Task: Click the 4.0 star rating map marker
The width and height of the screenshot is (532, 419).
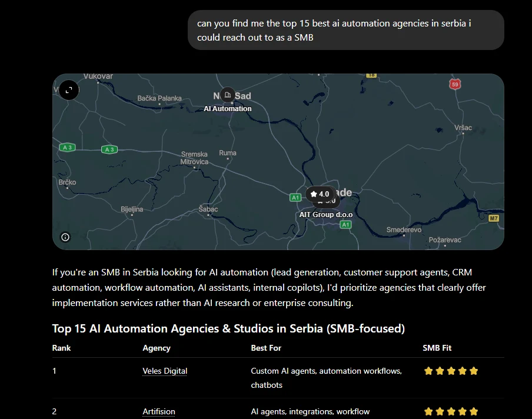Action: tap(320, 194)
